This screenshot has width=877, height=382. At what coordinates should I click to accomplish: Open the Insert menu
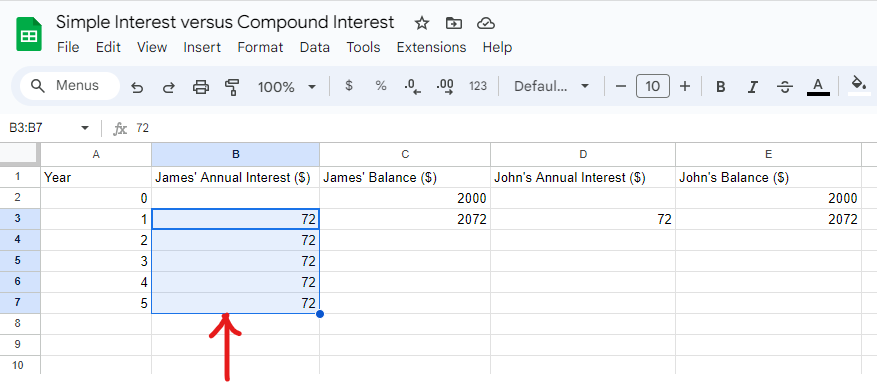[202, 48]
